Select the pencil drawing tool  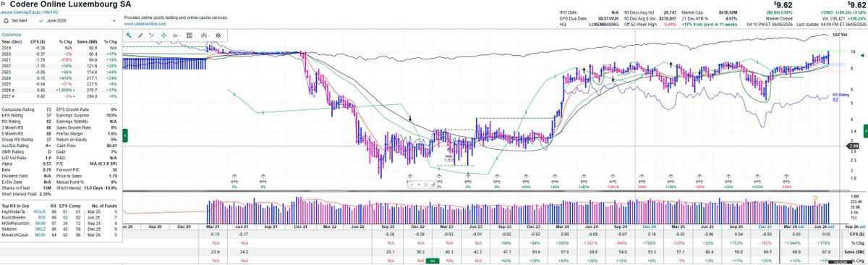140,35
